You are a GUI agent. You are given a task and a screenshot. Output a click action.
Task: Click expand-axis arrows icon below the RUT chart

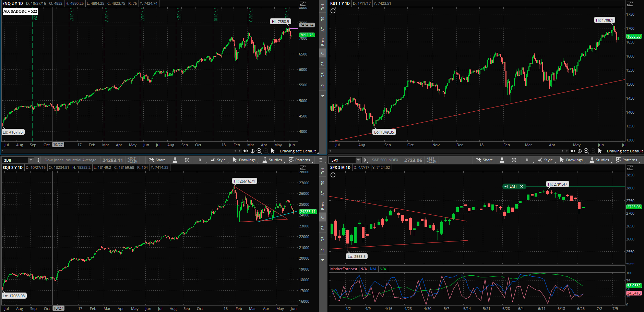pos(573,151)
